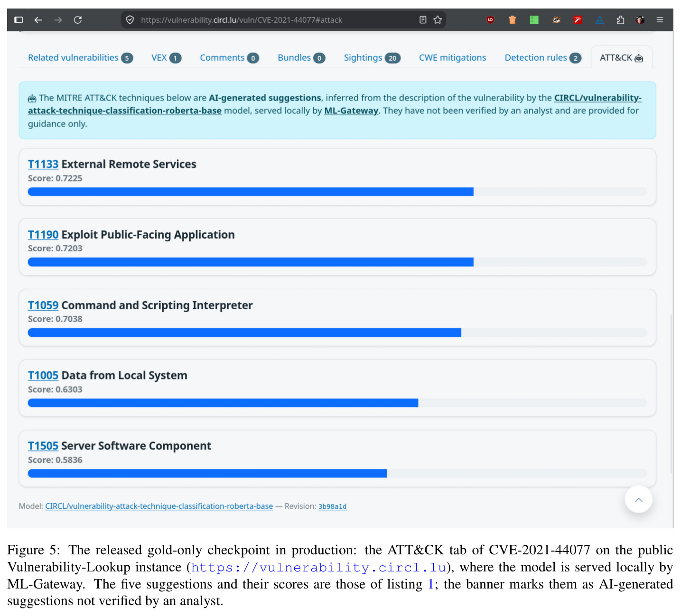This screenshot has height=616, width=681.
Task: Open the browser sidebar panel icon
Action: click(x=19, y=20)
